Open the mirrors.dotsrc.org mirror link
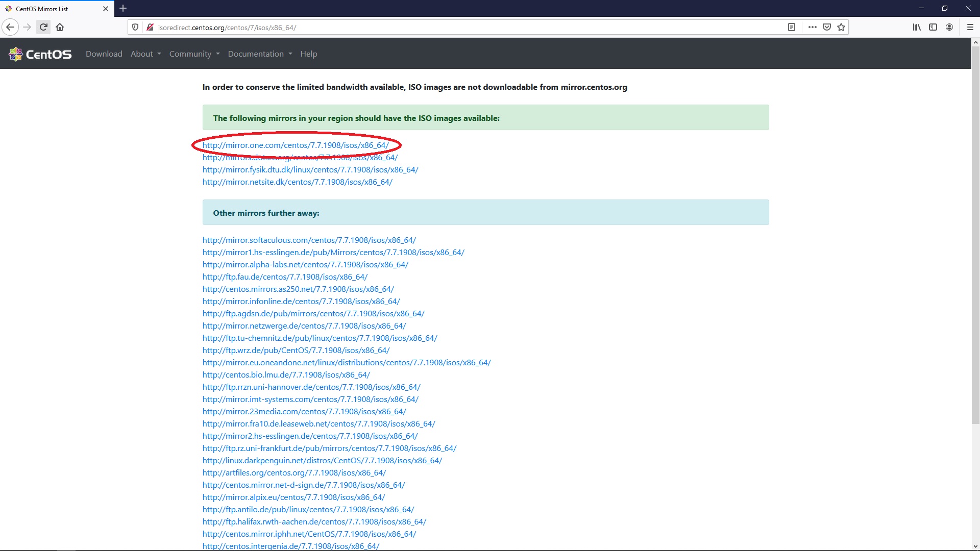Image resolution: width=980 pixels, height=551 pixels. [300, 158]
